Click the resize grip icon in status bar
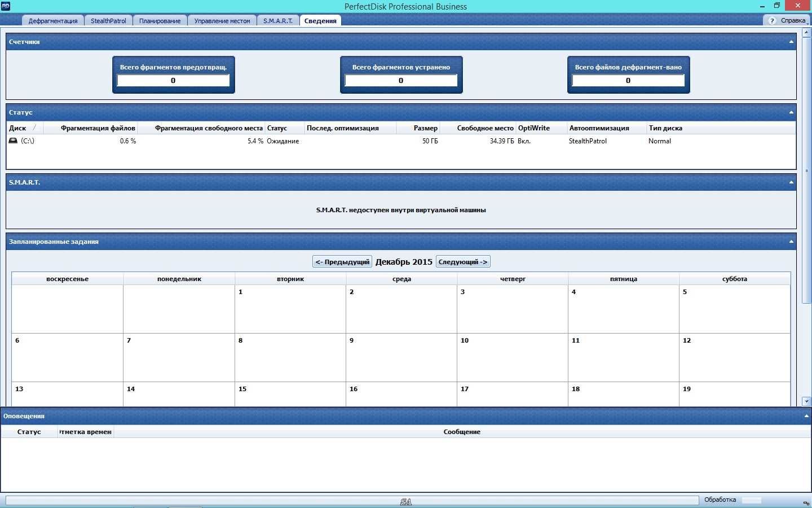This screenshot has width=812, height=508. (x=806, y=503)
